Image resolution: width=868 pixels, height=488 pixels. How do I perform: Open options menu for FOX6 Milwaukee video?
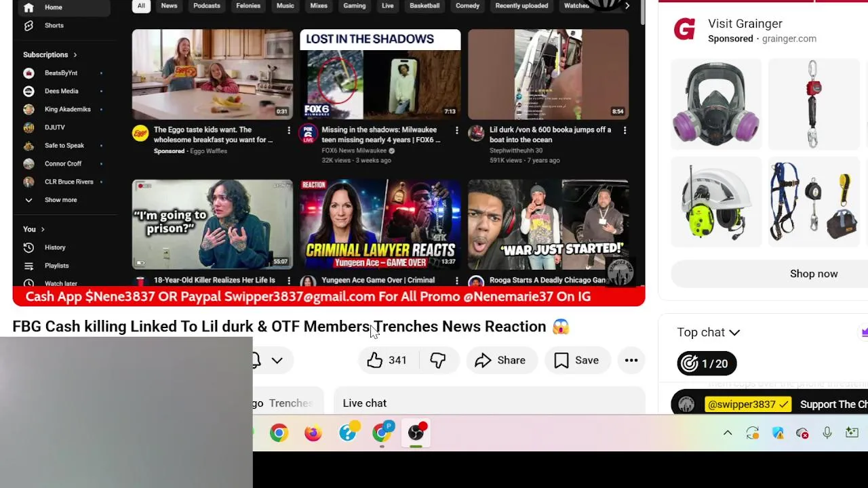pos(456,130)
